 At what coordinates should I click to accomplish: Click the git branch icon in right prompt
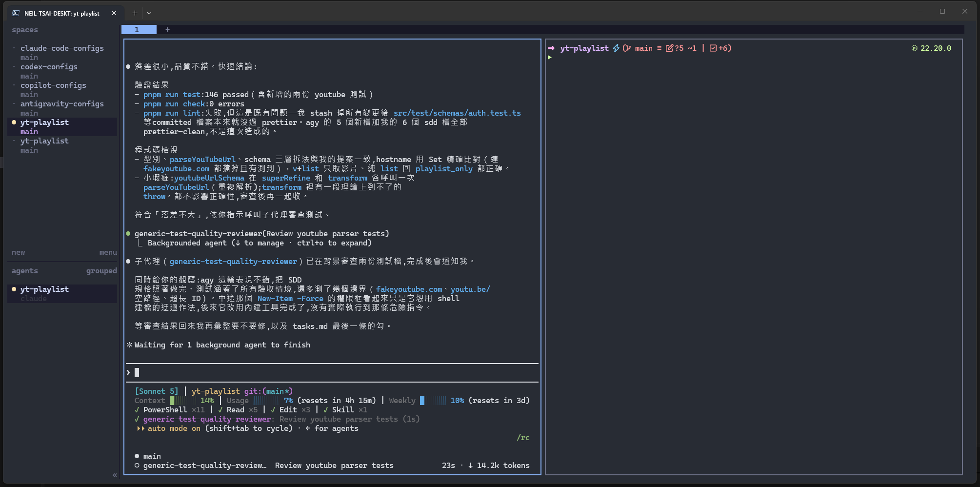click(x=628, y=48)
